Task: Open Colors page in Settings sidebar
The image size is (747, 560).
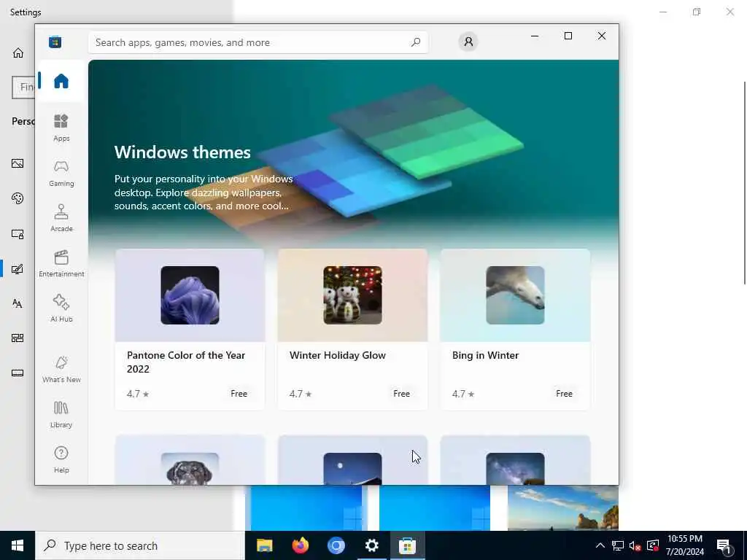Action: pos(18,198)
